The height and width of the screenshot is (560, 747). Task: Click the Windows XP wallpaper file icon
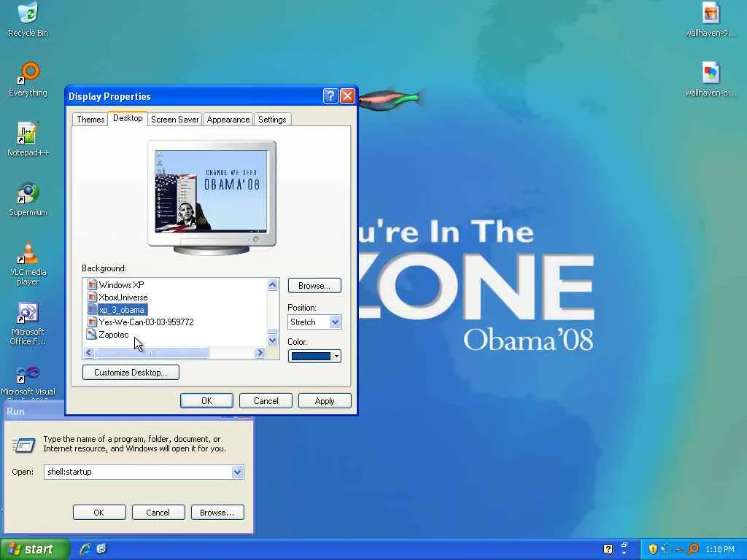(92, 285)
